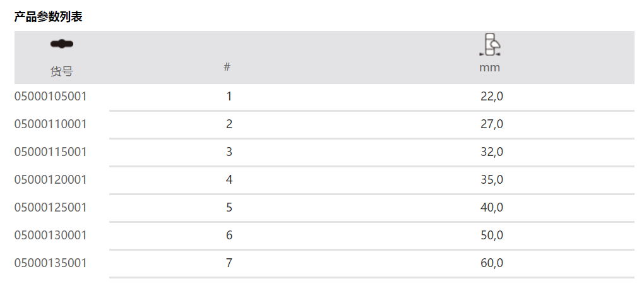Image resolution: width=644 pixels, height=293 pixels.
Task: Open article number 05000135001
Action: (51, 263)
